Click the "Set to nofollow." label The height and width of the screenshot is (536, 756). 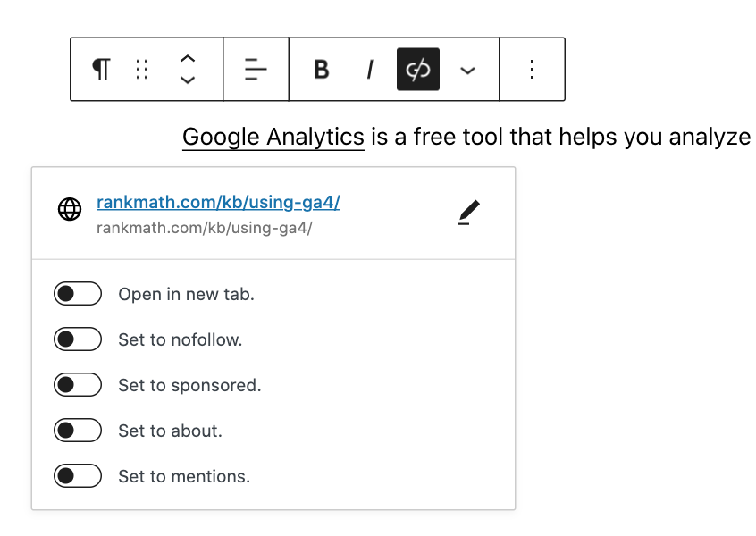tap(181, 339)
